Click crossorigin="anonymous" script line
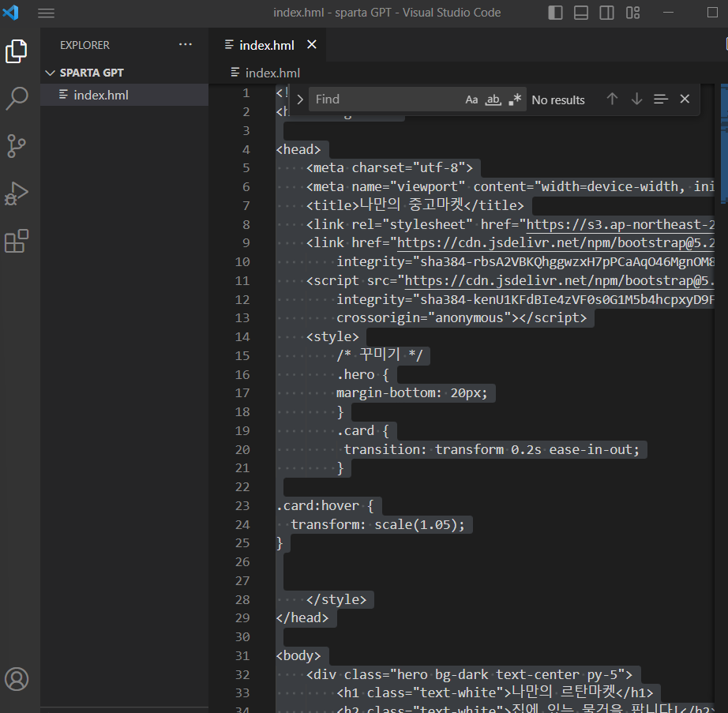 461,318
